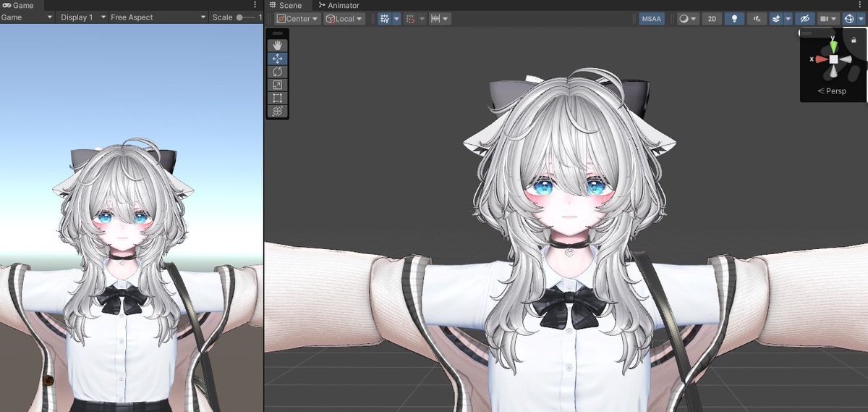
Task: Toggle scene effects layers button
Action: 777,19
